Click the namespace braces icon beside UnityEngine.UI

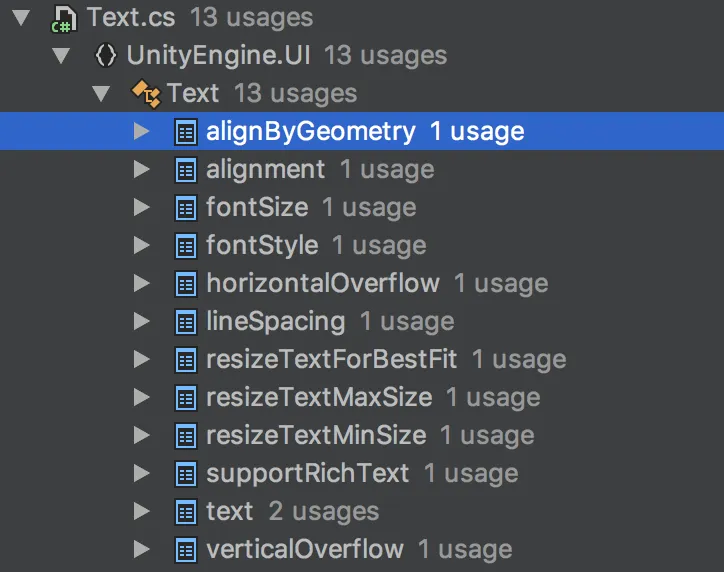(106, 55)
